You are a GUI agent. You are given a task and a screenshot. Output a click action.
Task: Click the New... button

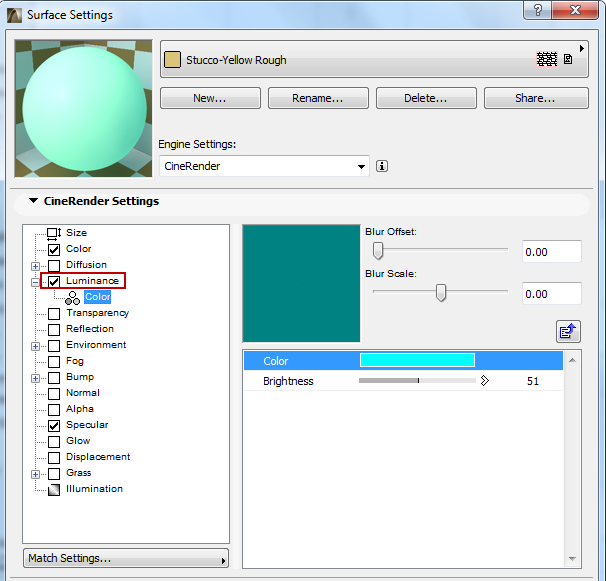210,98
